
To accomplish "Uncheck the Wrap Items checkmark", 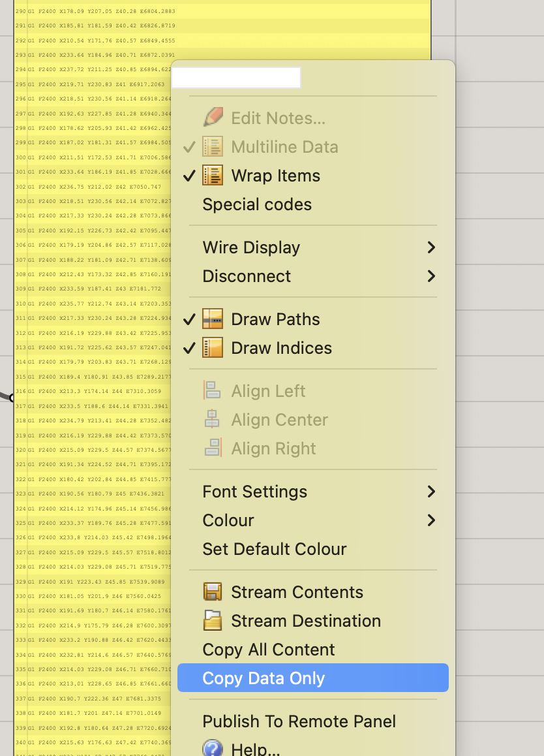I will coord(190,175).
